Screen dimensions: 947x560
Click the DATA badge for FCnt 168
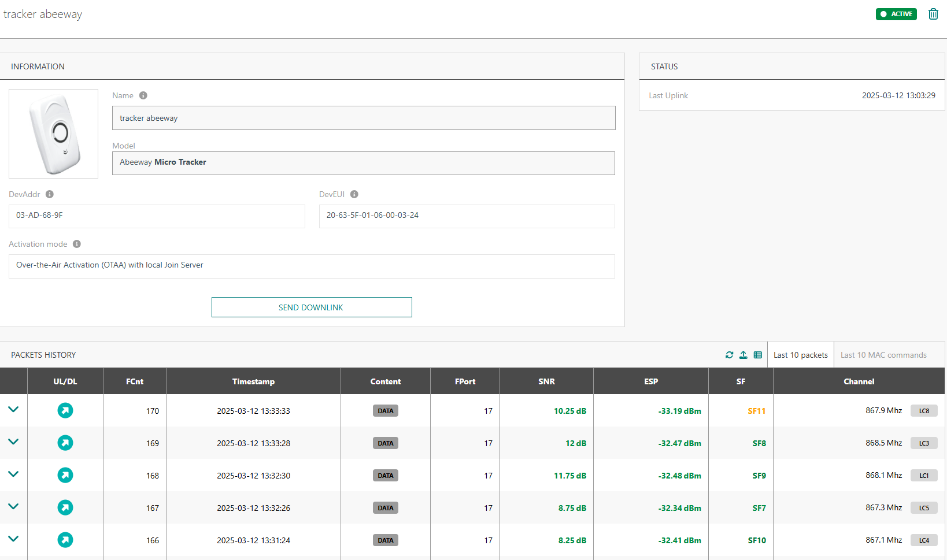click(385, 476)
